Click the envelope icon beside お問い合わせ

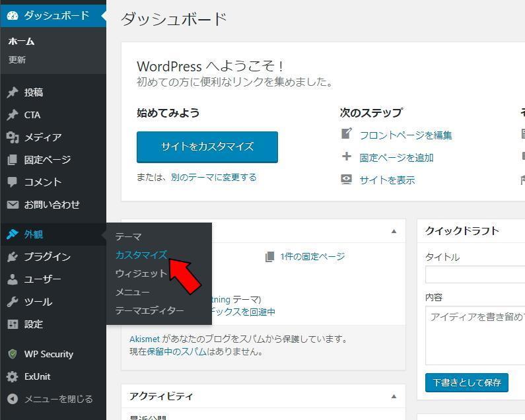(13, 205)
